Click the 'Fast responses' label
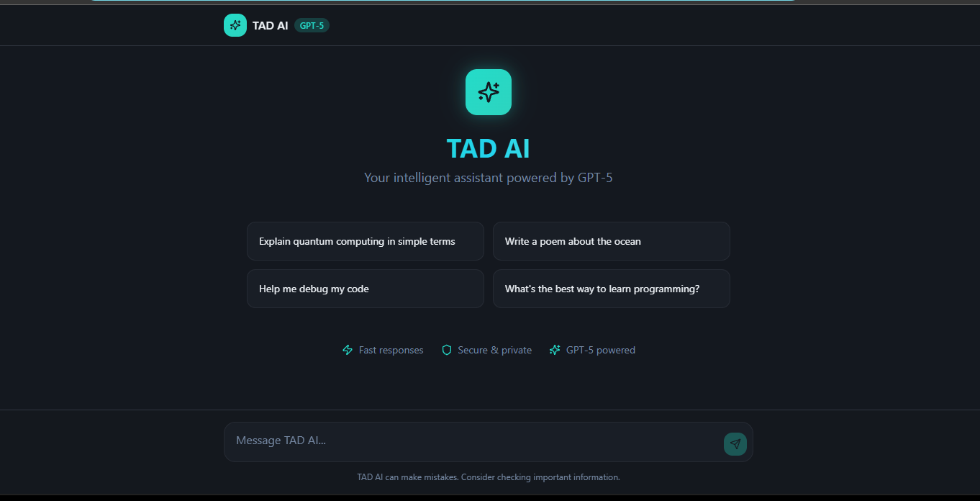980x501 pixels. 391,350
